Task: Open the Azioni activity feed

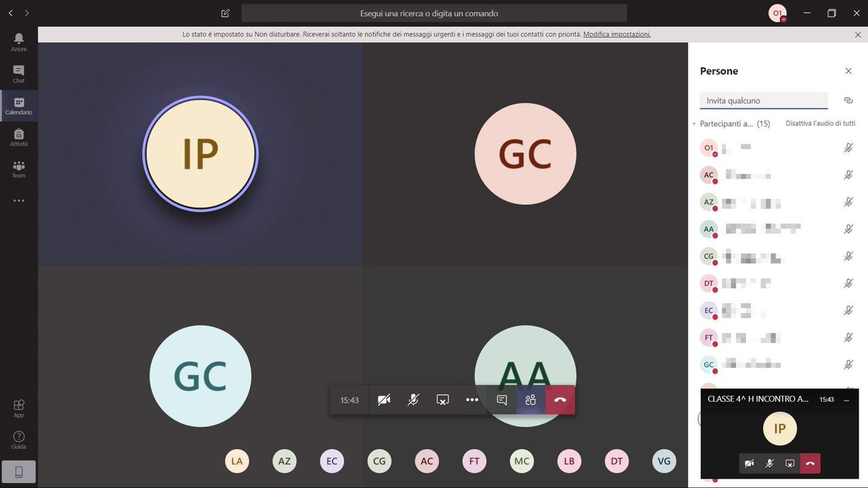Action: pyautogui.click(x=19, y=42)
